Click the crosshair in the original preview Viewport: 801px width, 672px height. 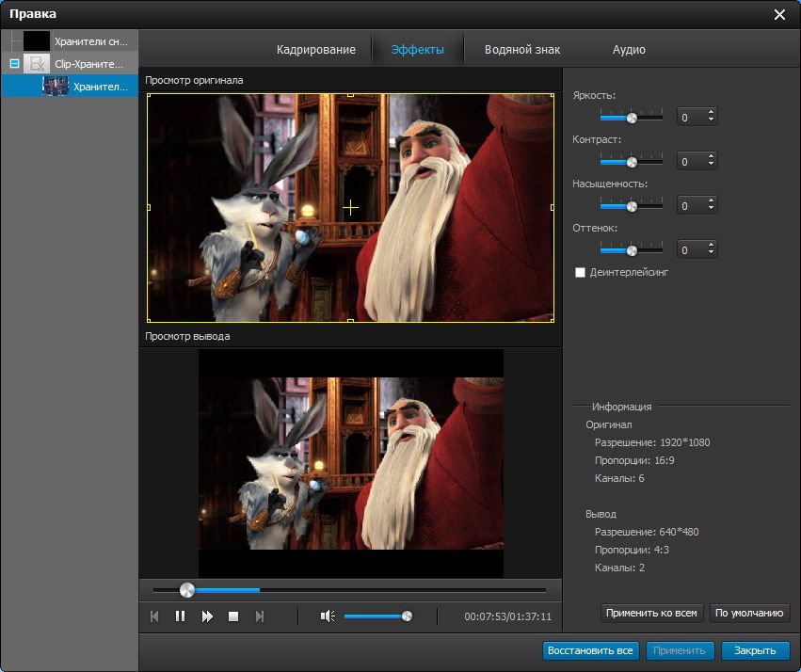[x=350, y=207]
